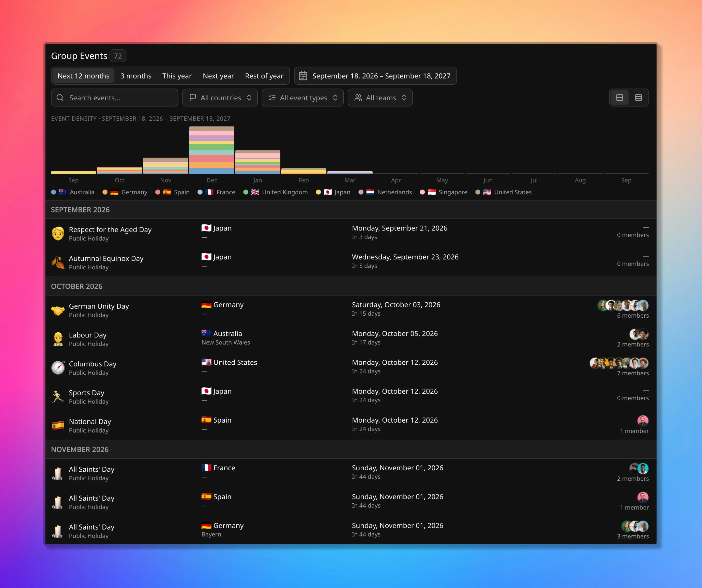
Task: Toggle Australia in the chart legend
Action: 72,192
